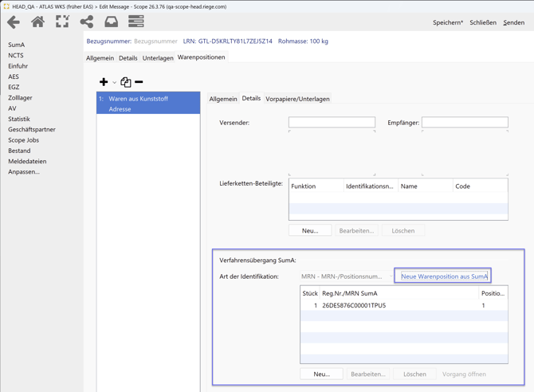Duplicate the selected position with copy icon
This screenshot has width=534, height=392.
(x=126, y=82)
